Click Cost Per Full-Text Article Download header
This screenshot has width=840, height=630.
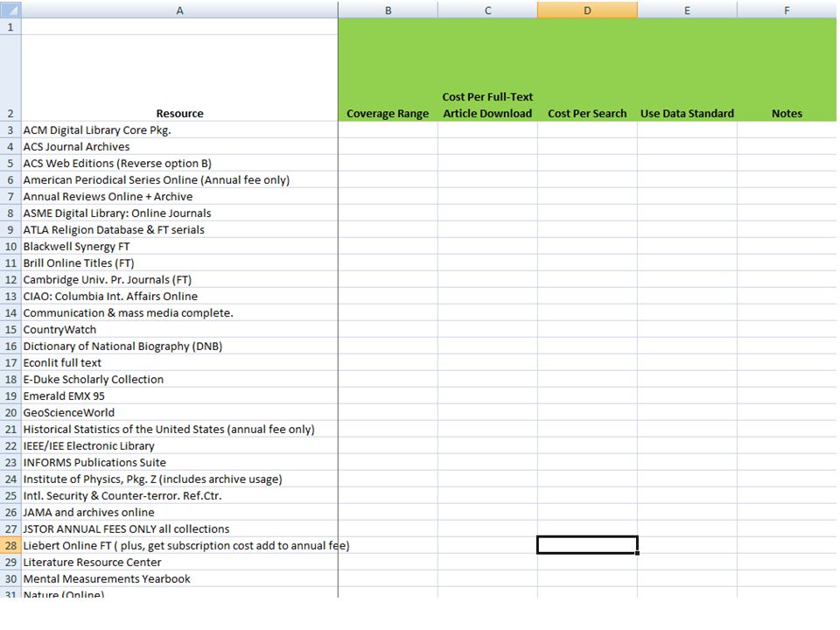[487, 78]
